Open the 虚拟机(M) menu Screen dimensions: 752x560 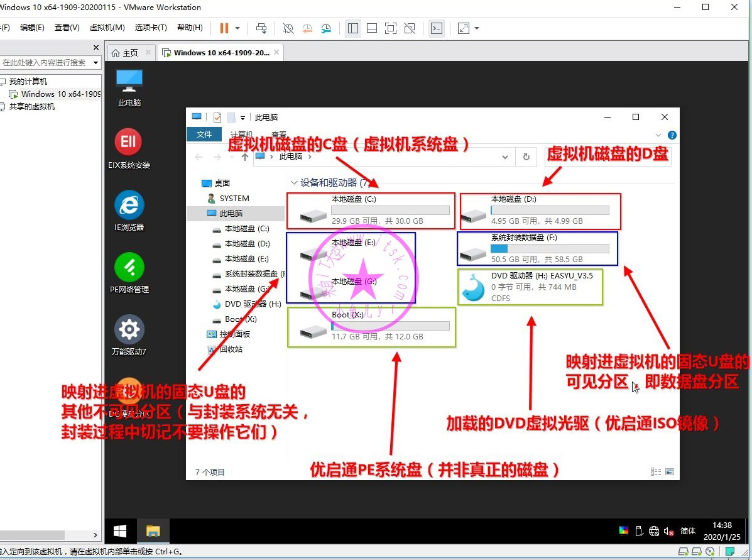click(x=107, y=28)
